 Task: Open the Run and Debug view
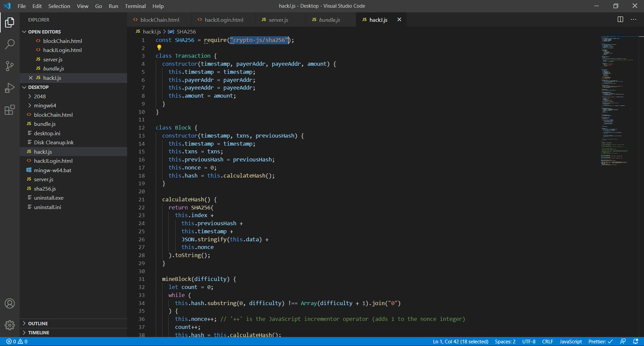coord(10,88)
